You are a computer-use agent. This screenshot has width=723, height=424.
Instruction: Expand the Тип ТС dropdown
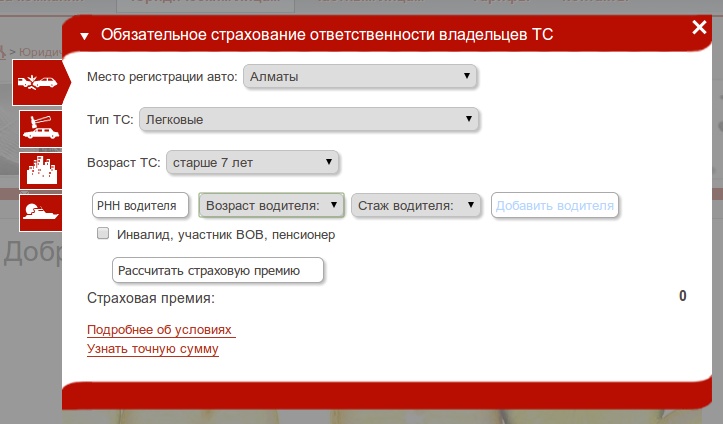tap(310, 120)
